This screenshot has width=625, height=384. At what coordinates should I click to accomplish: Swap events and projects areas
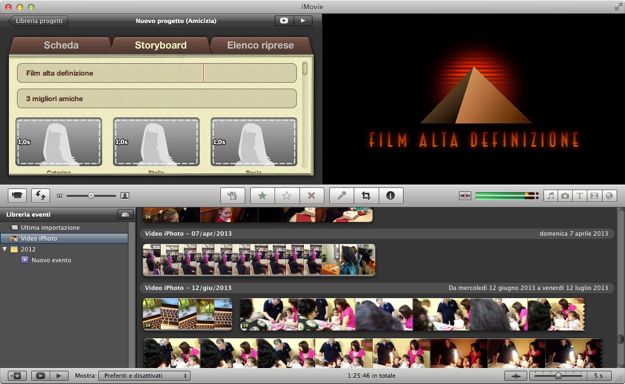click(x=40, y=196)
